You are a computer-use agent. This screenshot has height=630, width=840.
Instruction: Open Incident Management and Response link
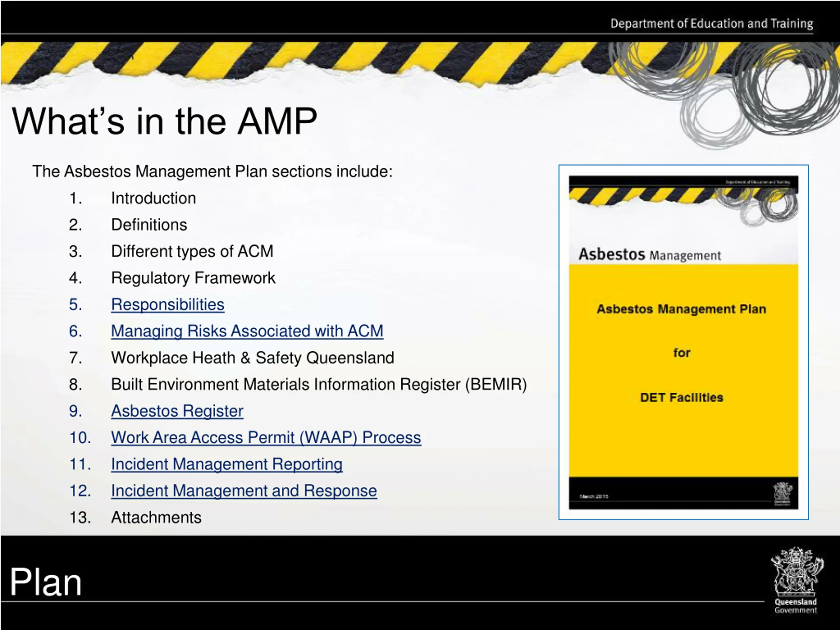coord(244,491)
